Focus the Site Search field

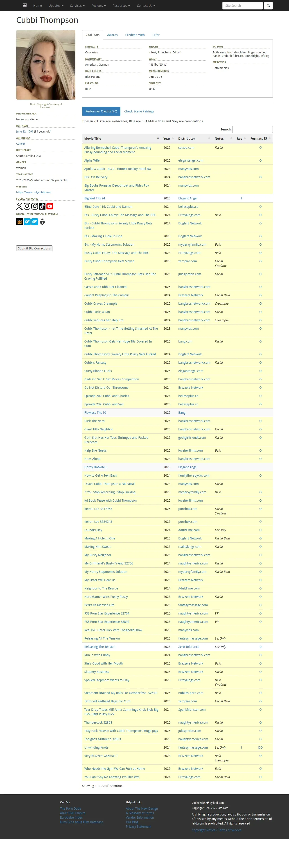(243, 6)
